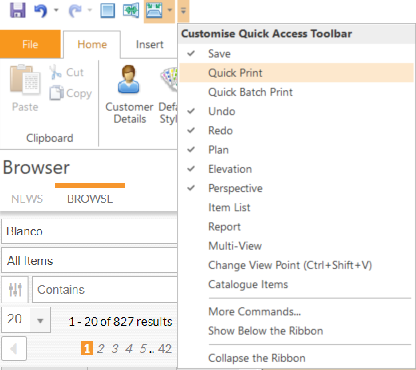This screenshot has height=370, width=416.
Task: Switch to Perspective view icon
Action: click(154, 10)
